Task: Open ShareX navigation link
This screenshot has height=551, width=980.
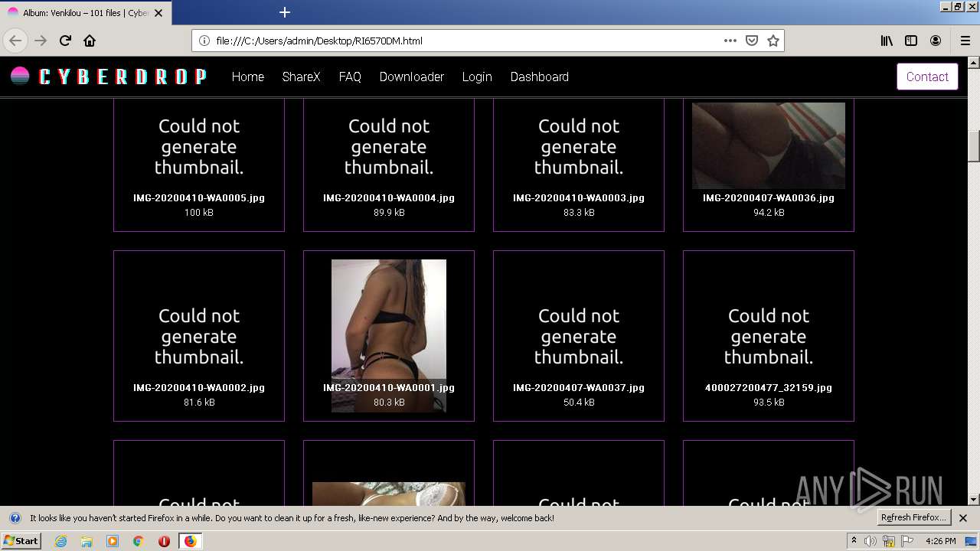Action: point(301,77)
